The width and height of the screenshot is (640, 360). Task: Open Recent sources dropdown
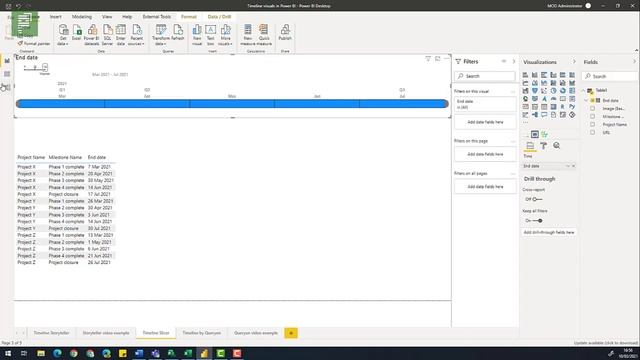coord(136,35)
